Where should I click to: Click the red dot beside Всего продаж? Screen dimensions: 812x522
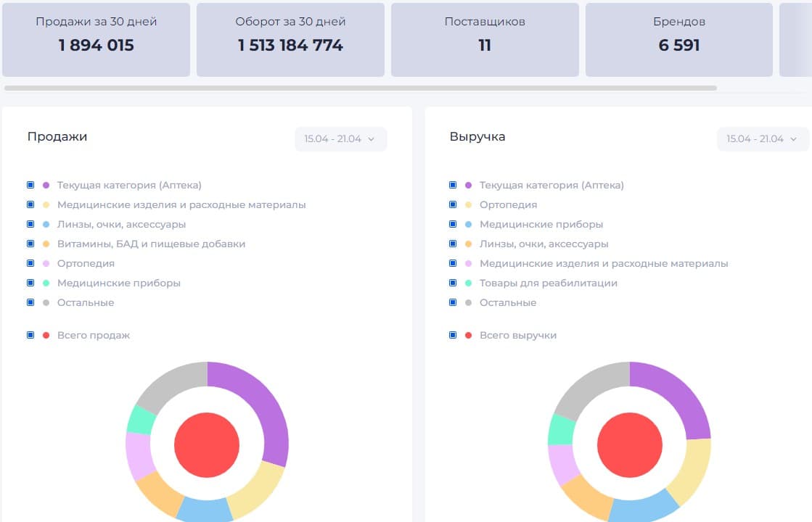[46, 335]
